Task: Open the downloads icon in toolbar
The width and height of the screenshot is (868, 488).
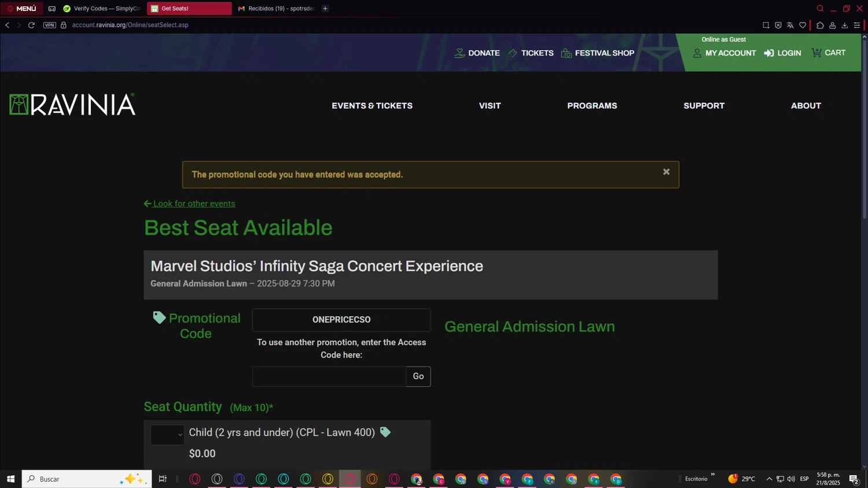Action: (x=845, y=25)
